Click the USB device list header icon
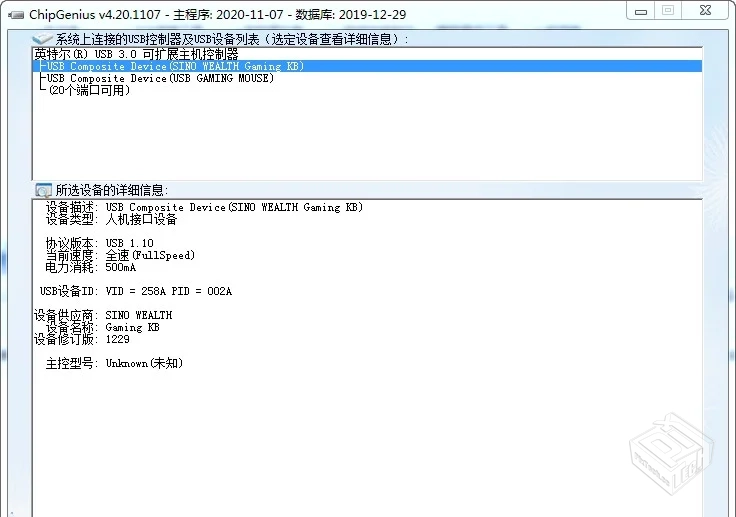Screen dimensions: 736x517 [42, 38]
